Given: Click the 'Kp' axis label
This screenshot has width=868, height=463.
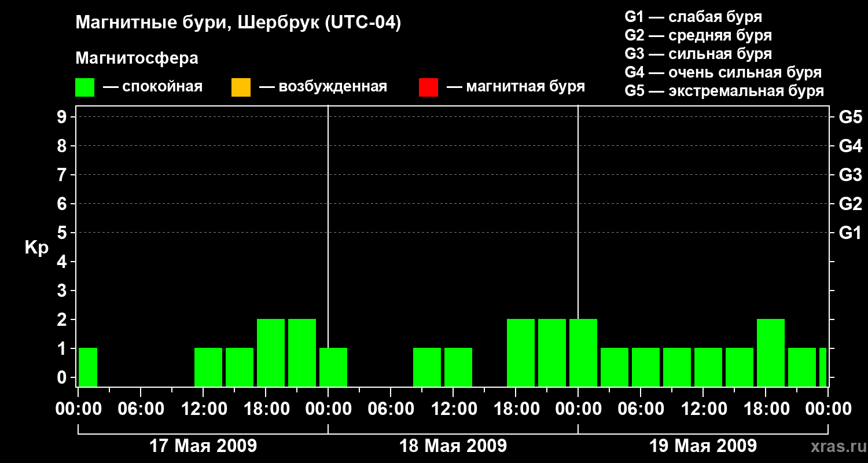Looking at the screenshot, I should (x=36, y=248).
